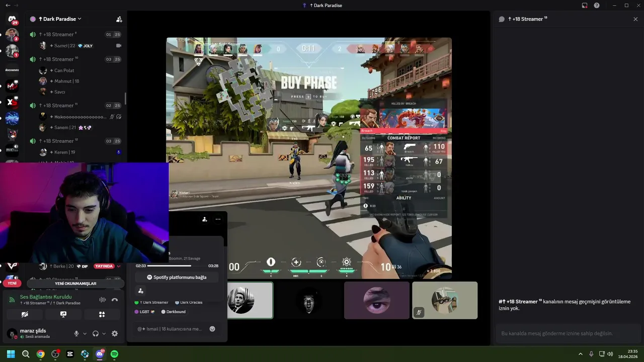Share your screen button

pos(63,314)
